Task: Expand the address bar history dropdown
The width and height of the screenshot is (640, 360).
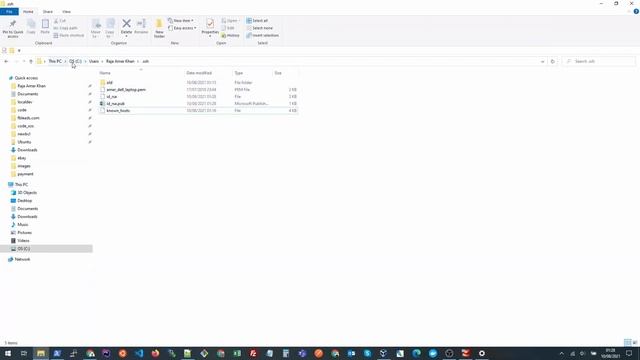Action: (x=542, y=61)
